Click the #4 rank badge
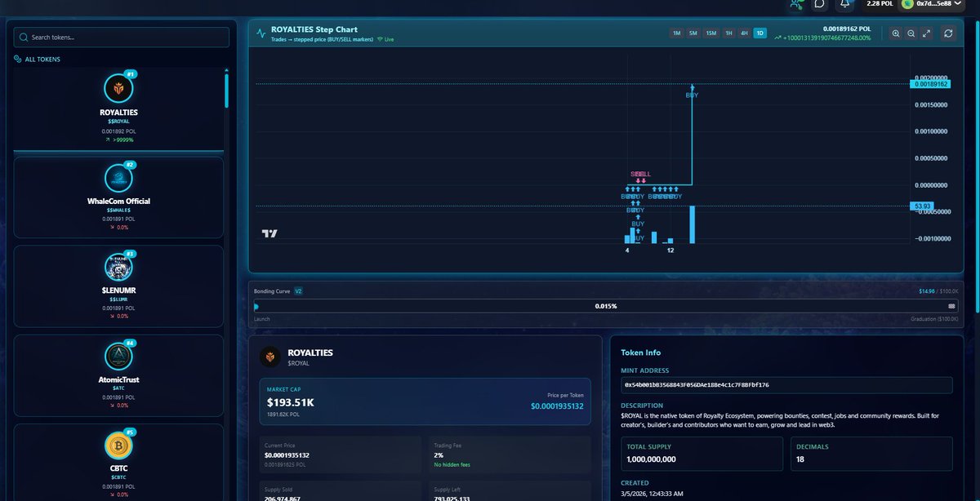The height and width of the screenshot is (501, 980). click(x=131, y=343)
